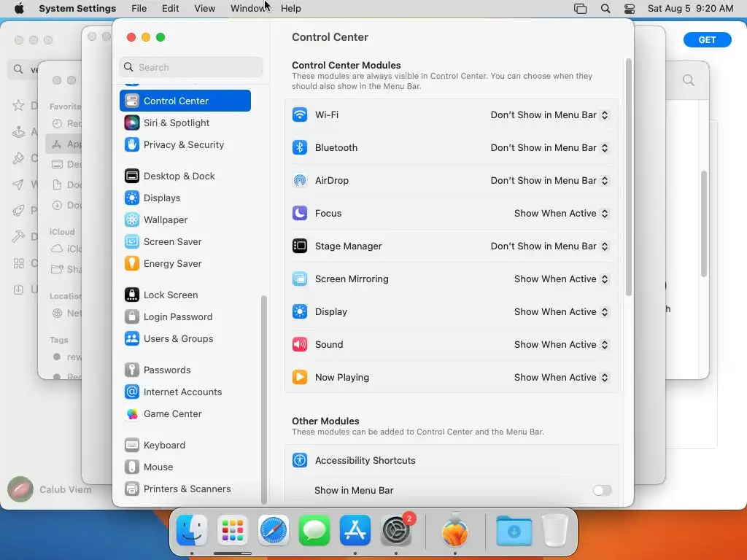The width and height of the screenshot is (747, 560).
Task: Open Messages from the Dock
Action: 314,531
